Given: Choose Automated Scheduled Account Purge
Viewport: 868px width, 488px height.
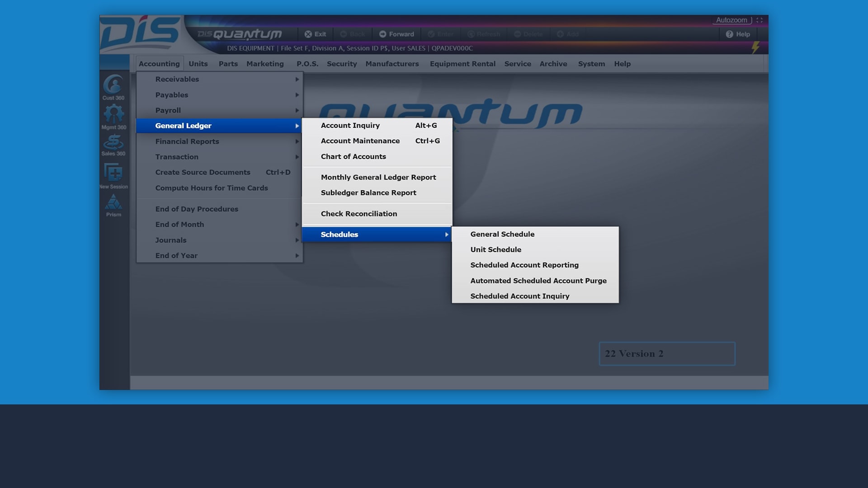Looking at the screenshot, I should 535,281.
